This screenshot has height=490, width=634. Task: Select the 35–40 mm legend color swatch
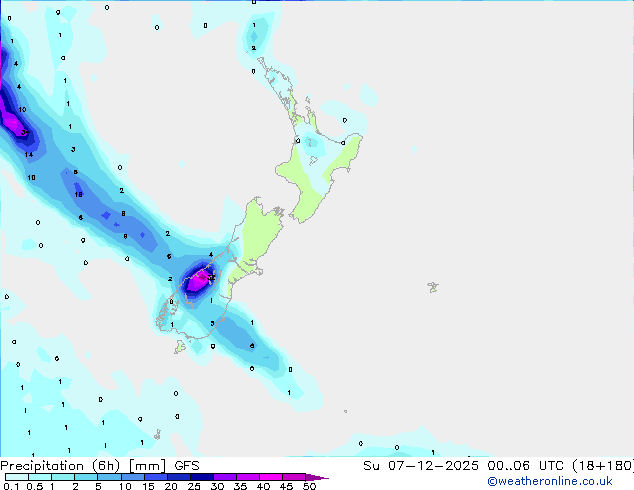[x=247, y=477]
